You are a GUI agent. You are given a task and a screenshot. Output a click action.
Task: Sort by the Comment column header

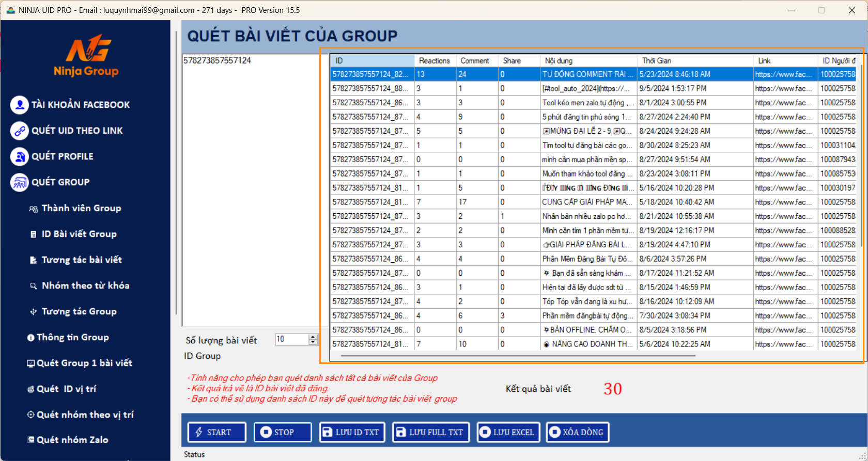click(x=476, y=60)
